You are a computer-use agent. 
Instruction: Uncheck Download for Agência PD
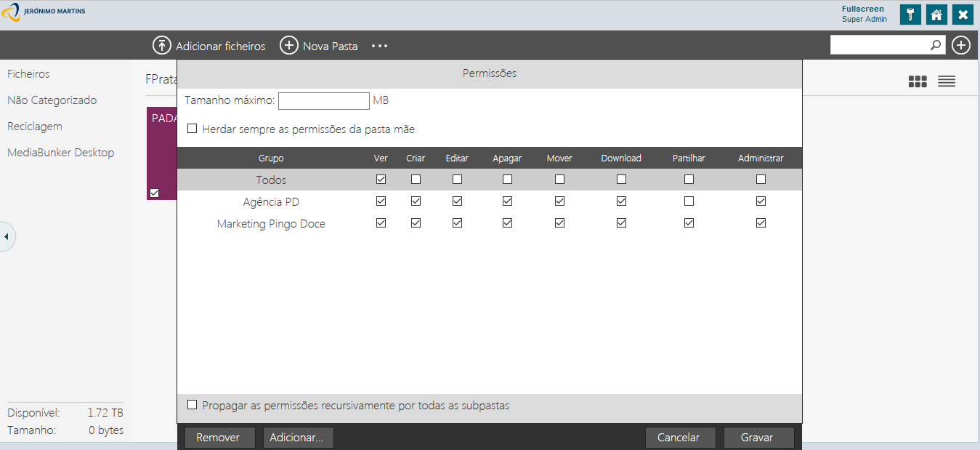pyautogui.click(x=621, y=201)
